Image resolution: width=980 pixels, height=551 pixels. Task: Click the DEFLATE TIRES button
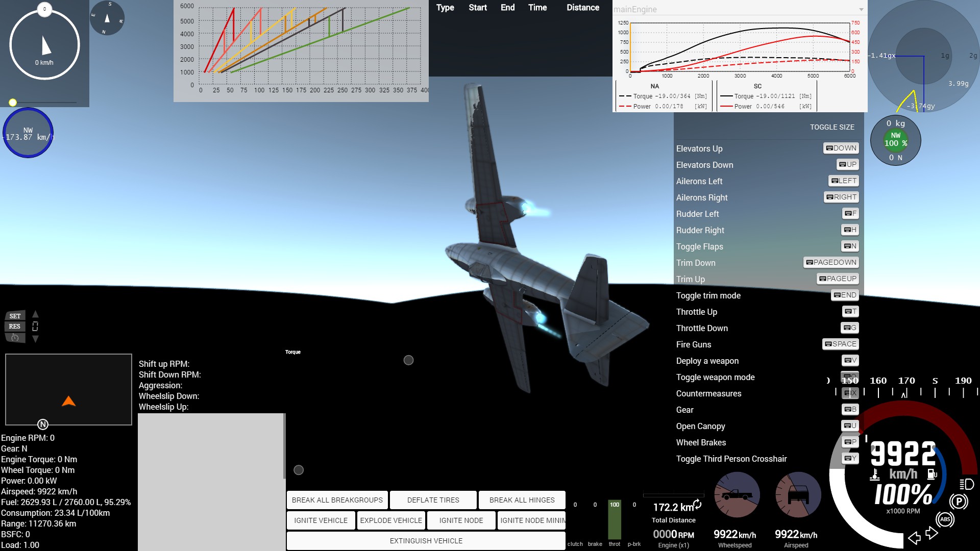click(x=433, y=500)
